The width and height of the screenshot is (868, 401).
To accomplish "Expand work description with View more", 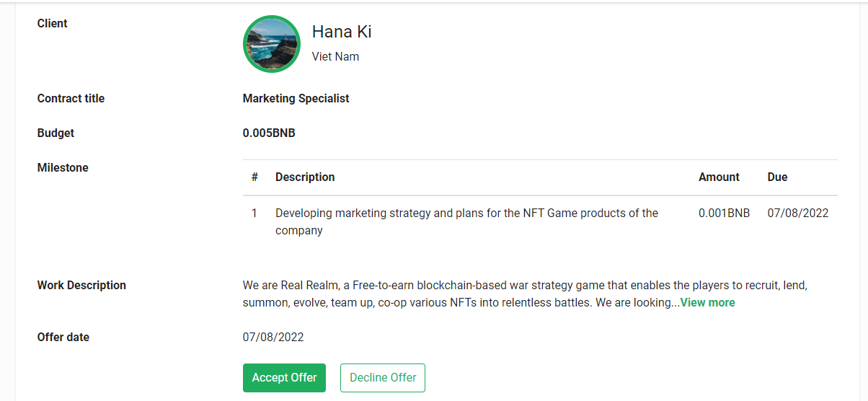I will coord(707,303).
